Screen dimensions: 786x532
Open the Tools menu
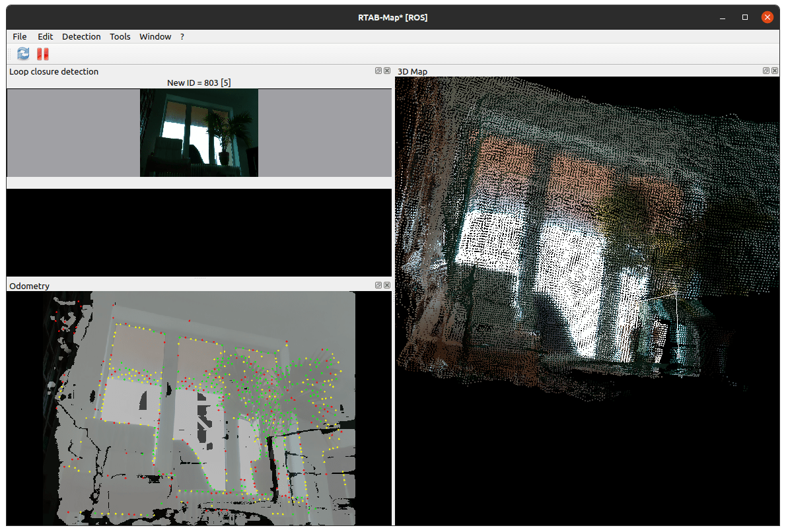(x=120, y=36)
